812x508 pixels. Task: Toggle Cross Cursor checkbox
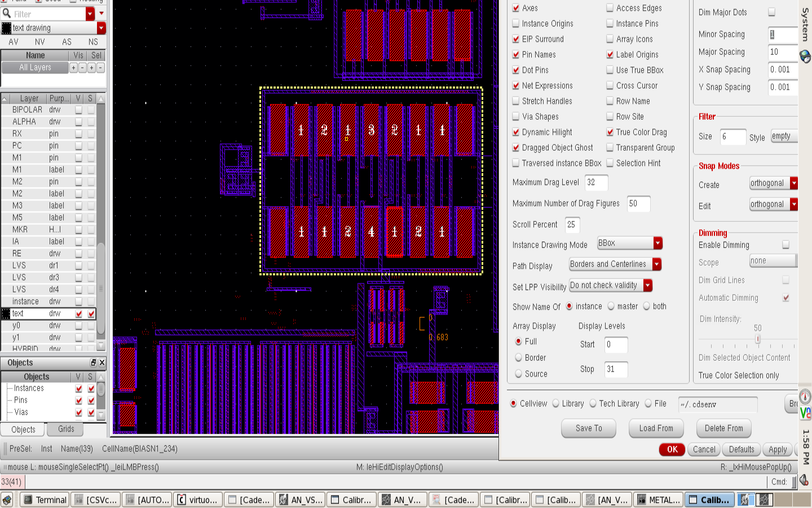pos(610,86)
